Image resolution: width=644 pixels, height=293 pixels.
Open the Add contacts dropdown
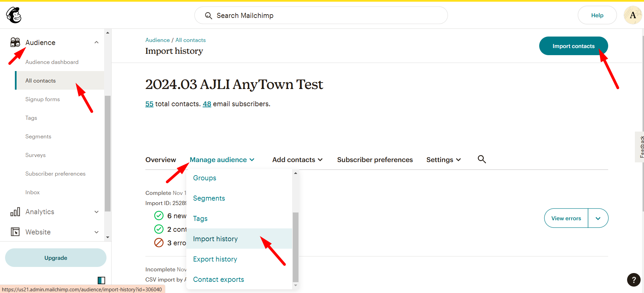coord(297,160)
